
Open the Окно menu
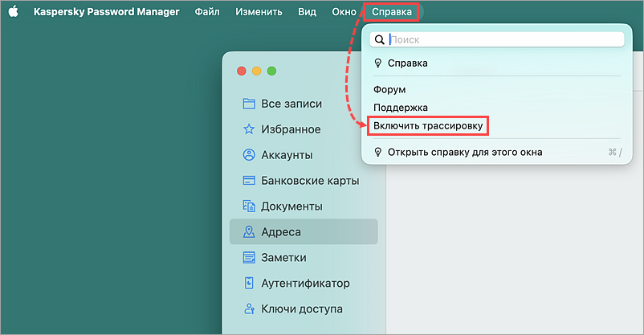click(344, 12)
